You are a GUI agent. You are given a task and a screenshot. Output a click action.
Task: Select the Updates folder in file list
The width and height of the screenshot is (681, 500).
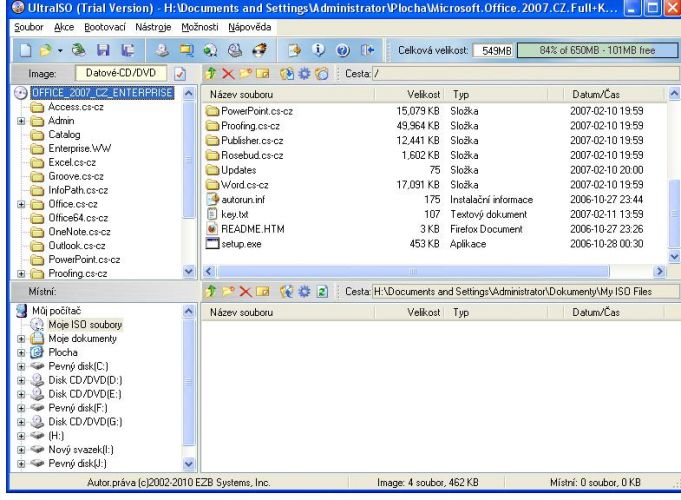pyautogui.click(x=238, y=170)
